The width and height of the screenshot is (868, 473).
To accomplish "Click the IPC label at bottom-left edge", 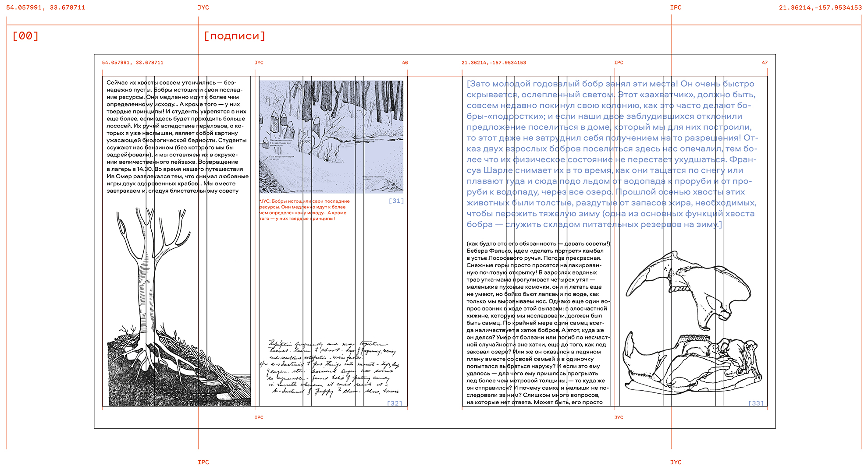I will (203, 462).
